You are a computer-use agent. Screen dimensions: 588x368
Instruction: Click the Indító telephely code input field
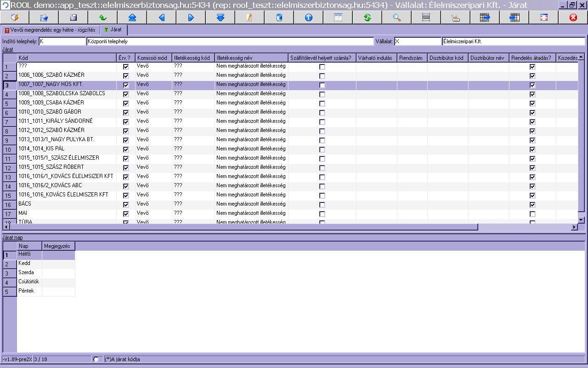coord(62,41)
